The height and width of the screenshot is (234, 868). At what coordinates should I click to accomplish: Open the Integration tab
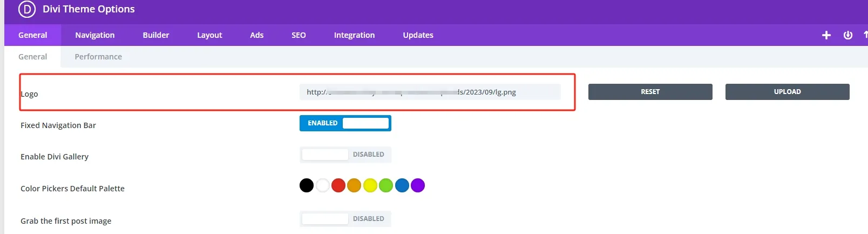click(354, 35)
